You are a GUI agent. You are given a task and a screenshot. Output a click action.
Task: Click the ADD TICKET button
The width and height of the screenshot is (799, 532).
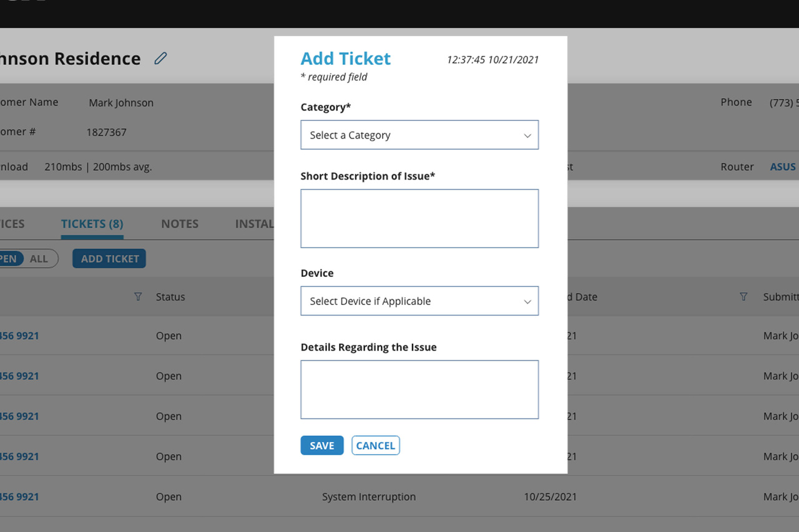109,259
